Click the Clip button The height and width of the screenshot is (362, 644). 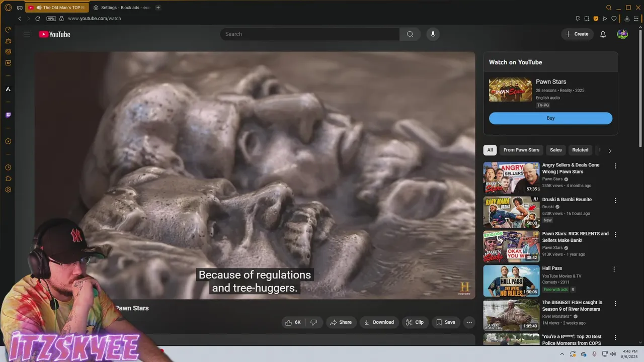click(415, 322)
